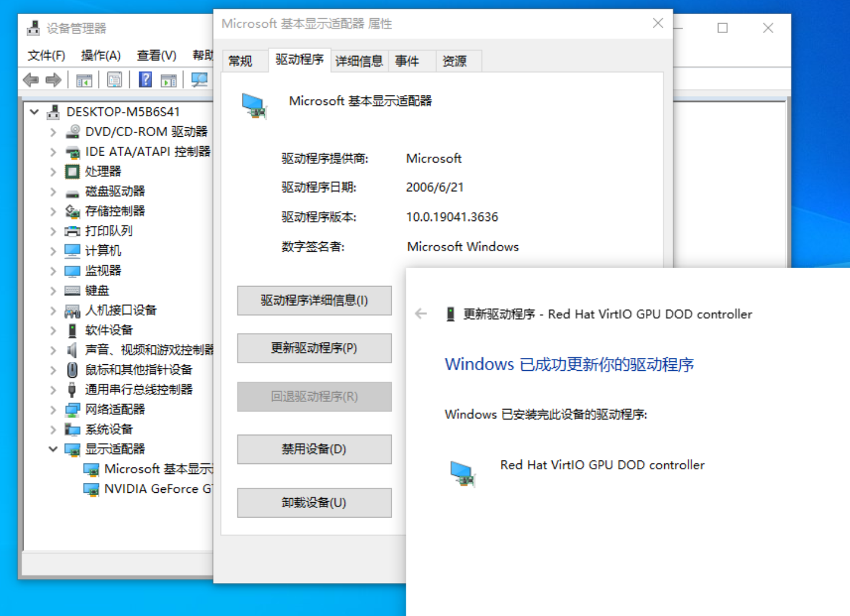Click the USB controller category icon
The height and width of the screenshot is (616, 850).
pyautogui.click(x=73, y=390)
